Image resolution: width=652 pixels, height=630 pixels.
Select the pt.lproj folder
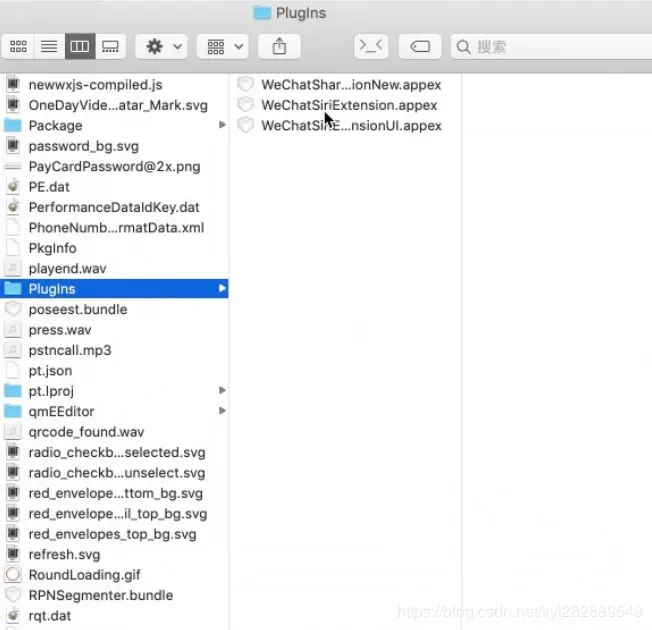point(114,391)
